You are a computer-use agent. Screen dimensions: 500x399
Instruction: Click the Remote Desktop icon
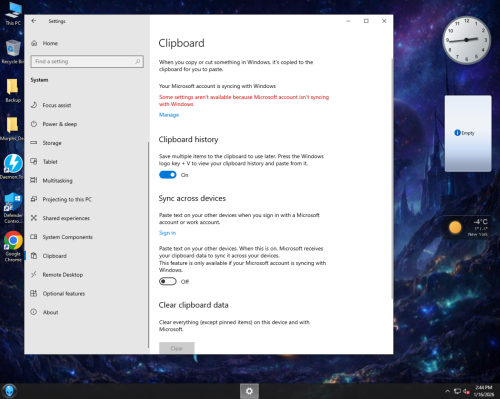[34, 275]
